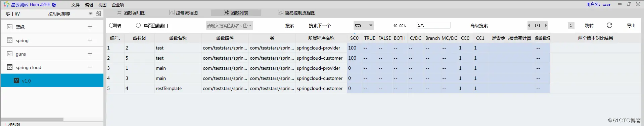Click the v1.0 version icon
This screenshot has height=126, width=644.
pyautogui.click(x=16, y=81)
